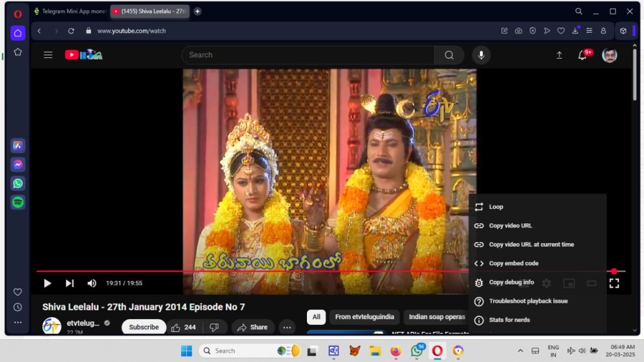Click the Windows taskbar search box
This screenshot has width=644, height=362.
point(250,351)
